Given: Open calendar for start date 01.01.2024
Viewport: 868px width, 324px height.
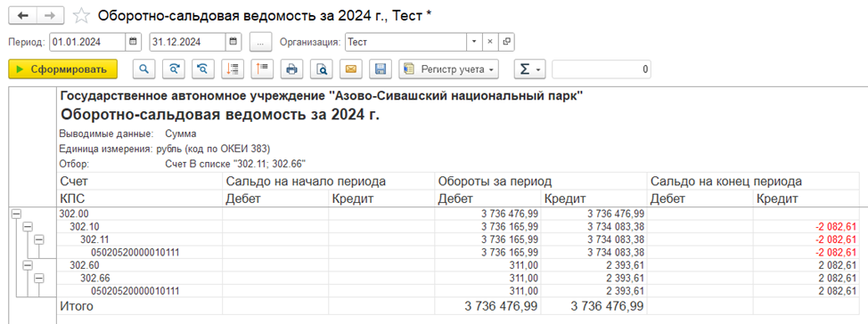Looking at the screenshot, I should tap(133, 42).
